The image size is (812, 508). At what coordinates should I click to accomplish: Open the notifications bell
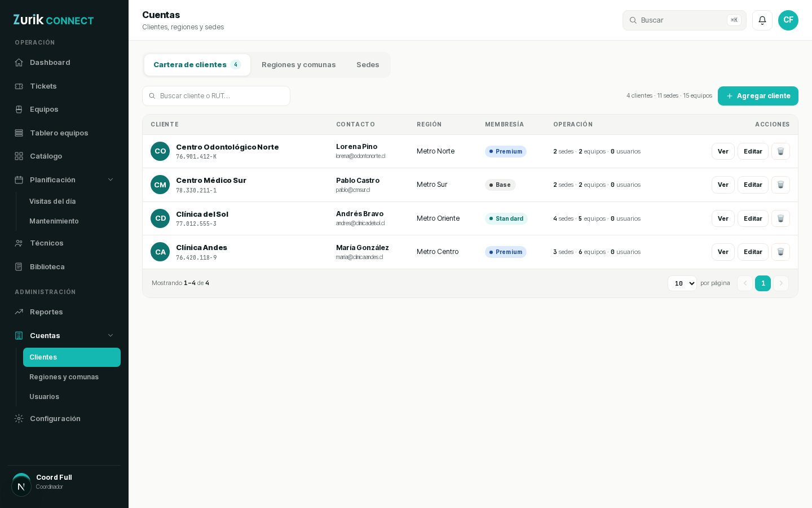click(762, 20)
